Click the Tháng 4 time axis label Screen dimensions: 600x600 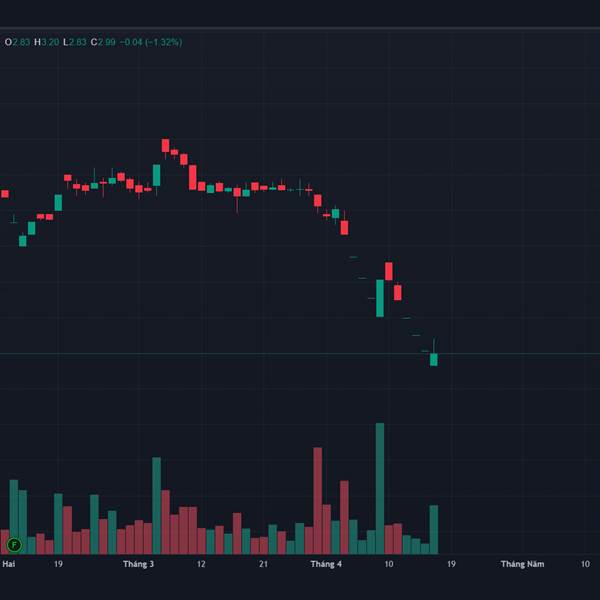pos(326,564)
